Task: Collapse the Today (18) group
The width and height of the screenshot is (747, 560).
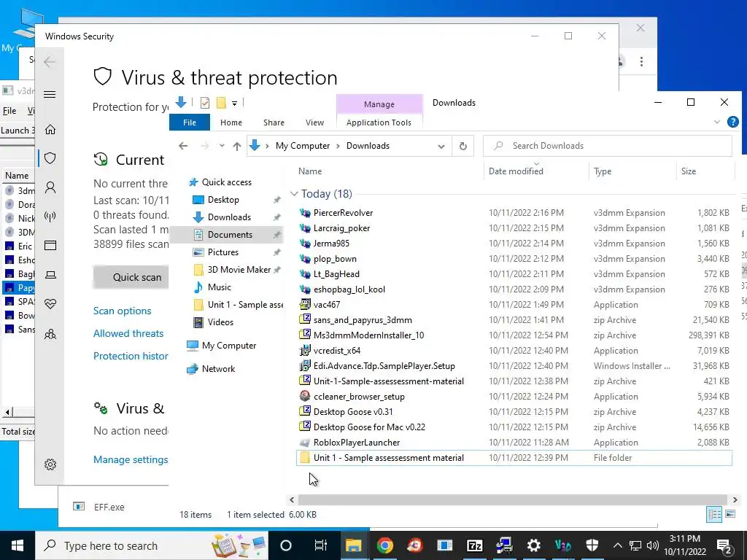Action: [x=294, y=194]
